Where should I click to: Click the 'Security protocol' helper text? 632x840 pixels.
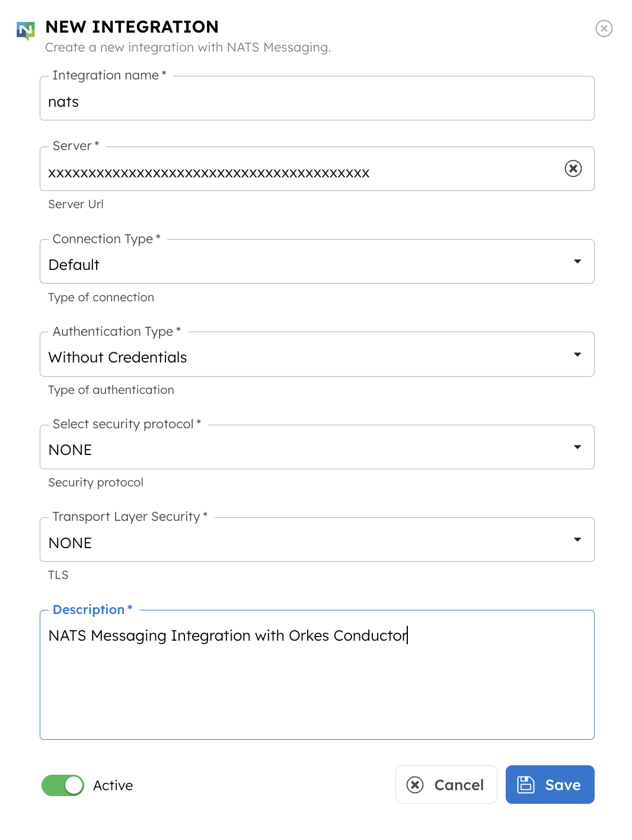tap(95, 482)
